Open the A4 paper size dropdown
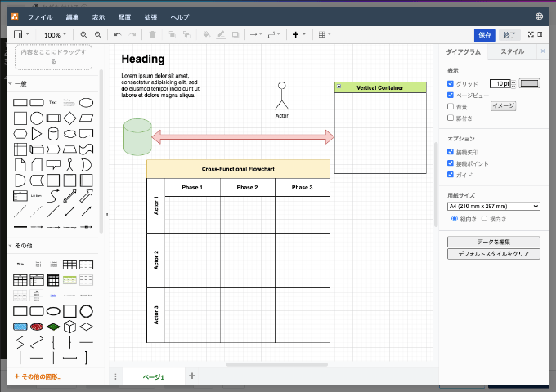 (494, 207)
